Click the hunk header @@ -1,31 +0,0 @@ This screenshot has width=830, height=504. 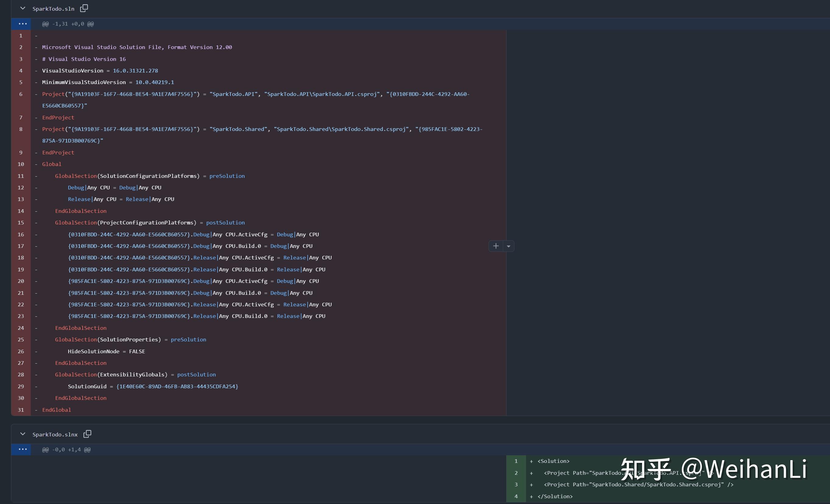pos(68,24)
